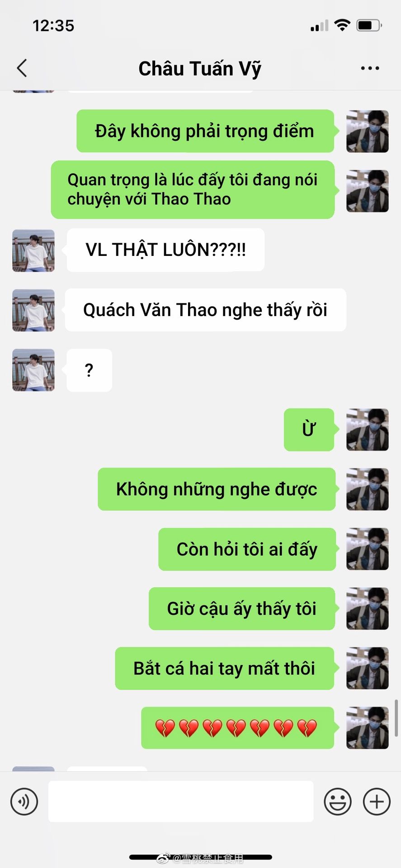Image resolution: width=401 pixels, height=868 pixels.
Task: Tap avatar next to "Còn hỏi tôi ai đấy"
Action: 368,549
